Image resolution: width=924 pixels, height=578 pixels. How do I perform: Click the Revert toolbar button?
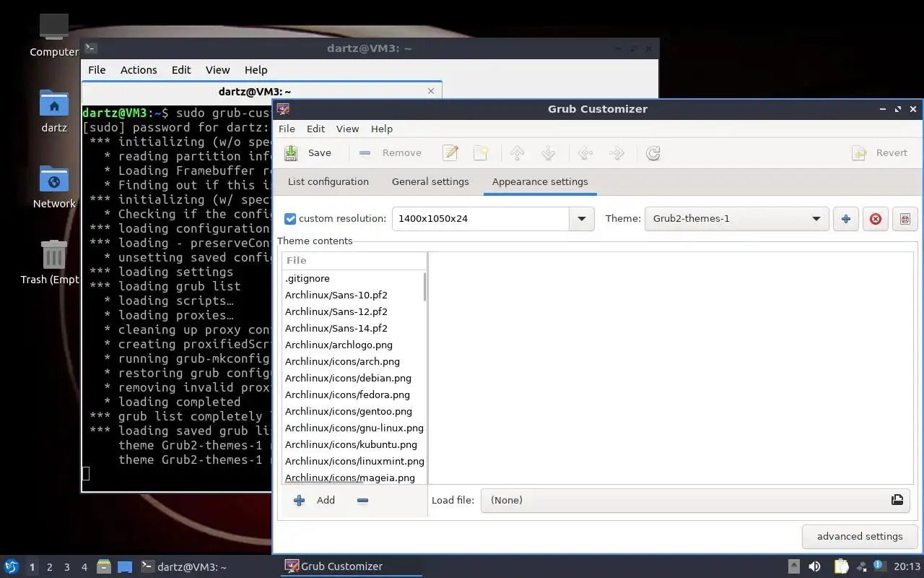[x=880, y=152]
